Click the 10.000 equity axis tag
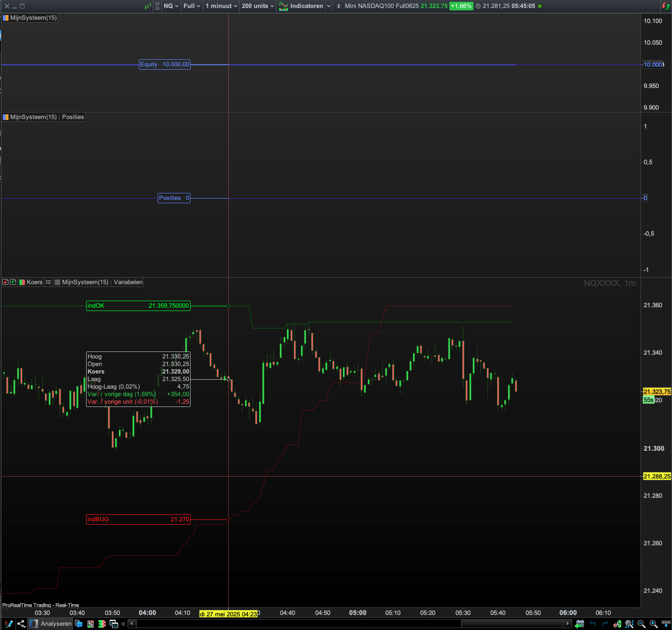672x630 pixels. pyautogui.click(x=653, y=64)
